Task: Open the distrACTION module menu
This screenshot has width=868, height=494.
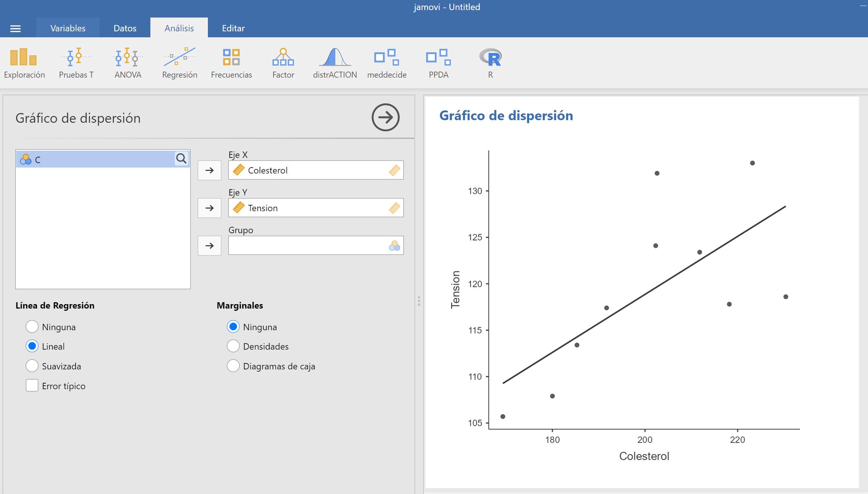Action: click(x=335, y=63)
